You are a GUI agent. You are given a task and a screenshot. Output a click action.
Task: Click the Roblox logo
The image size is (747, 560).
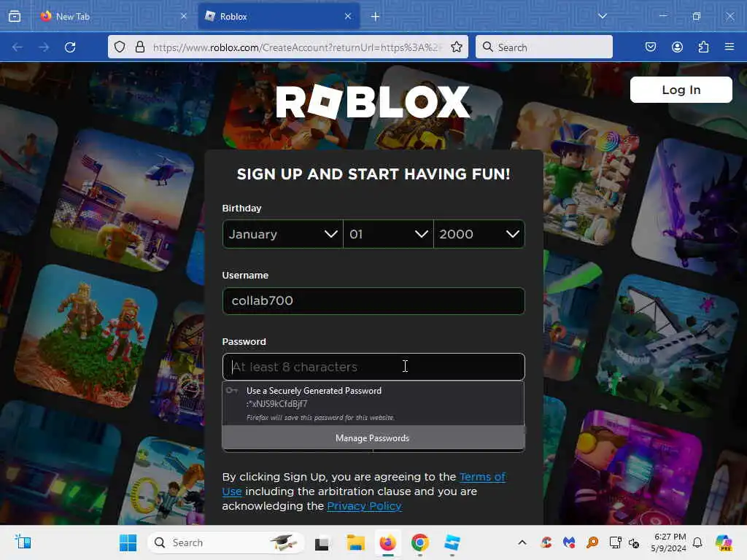[373, 102]
